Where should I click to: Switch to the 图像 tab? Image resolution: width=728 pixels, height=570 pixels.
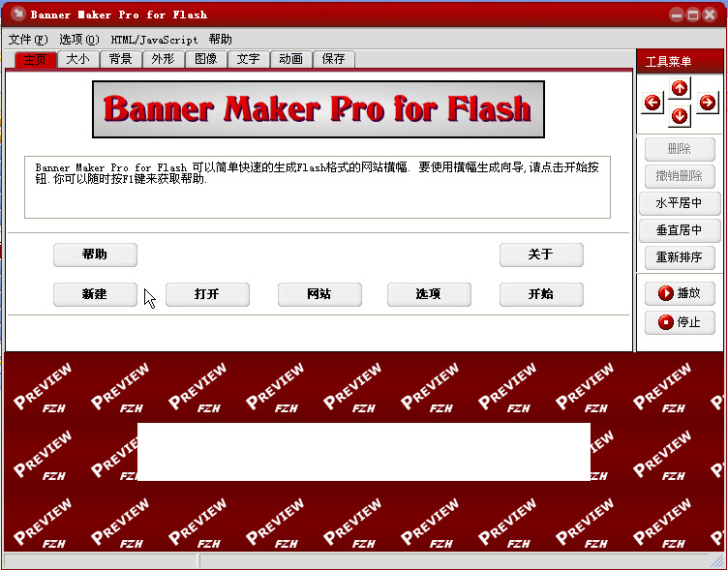tap(205, 59)
